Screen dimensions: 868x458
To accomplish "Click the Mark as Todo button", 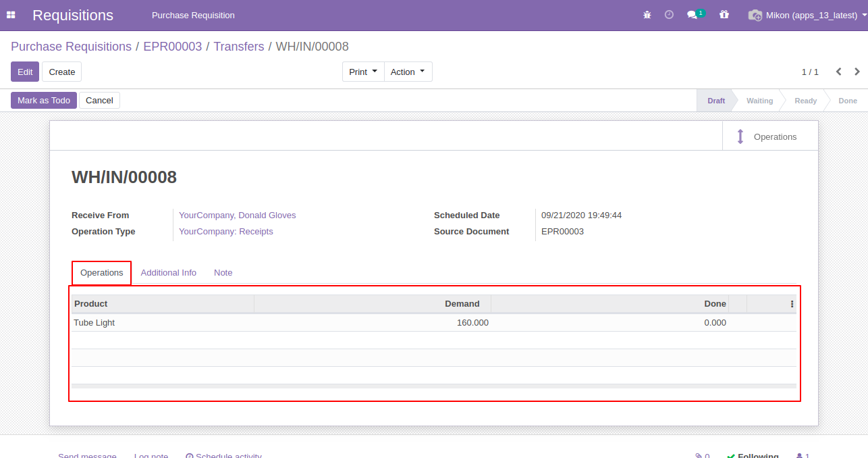I will coord(44,100).
